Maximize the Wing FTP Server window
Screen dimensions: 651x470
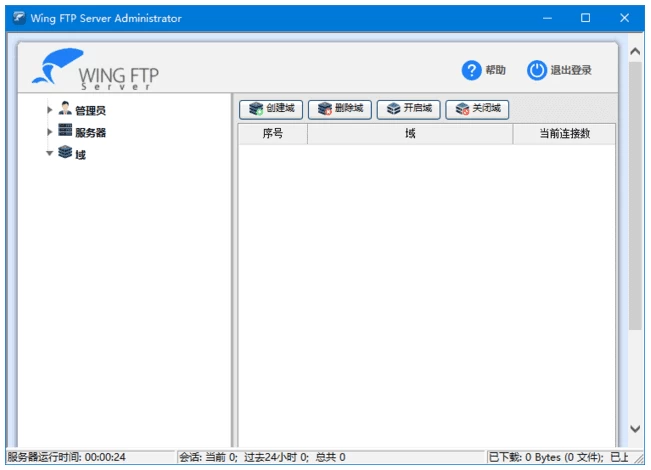tap(585, 18)
